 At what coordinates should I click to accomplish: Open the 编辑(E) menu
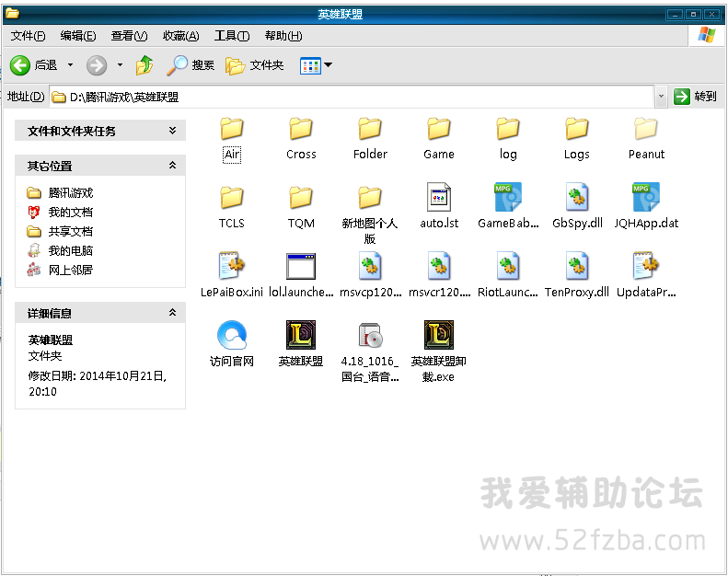(78, 36)
